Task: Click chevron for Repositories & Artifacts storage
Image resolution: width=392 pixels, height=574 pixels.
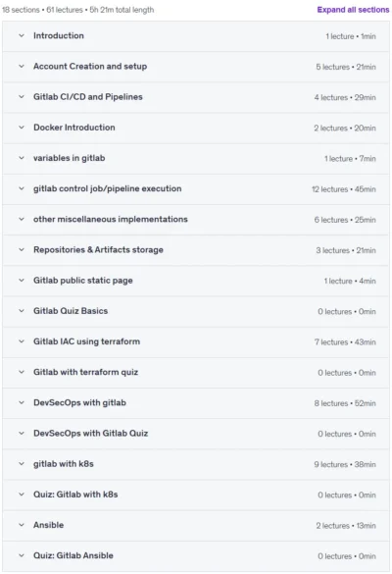Action: coord(22,249)
